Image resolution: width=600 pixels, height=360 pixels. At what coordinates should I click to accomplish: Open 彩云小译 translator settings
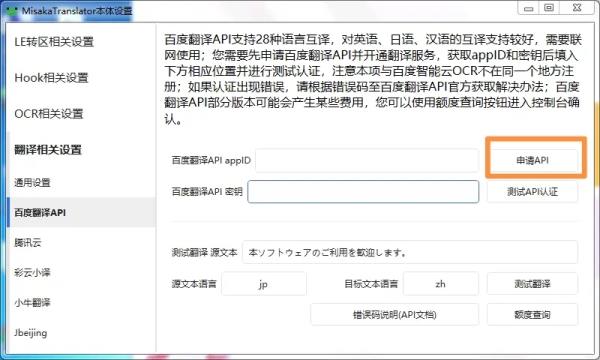(x=32, y=272)
